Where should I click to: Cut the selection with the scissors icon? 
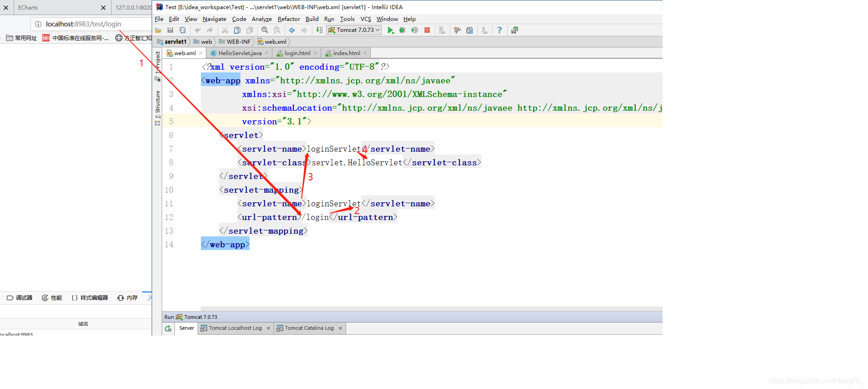(x=225, y=30)
